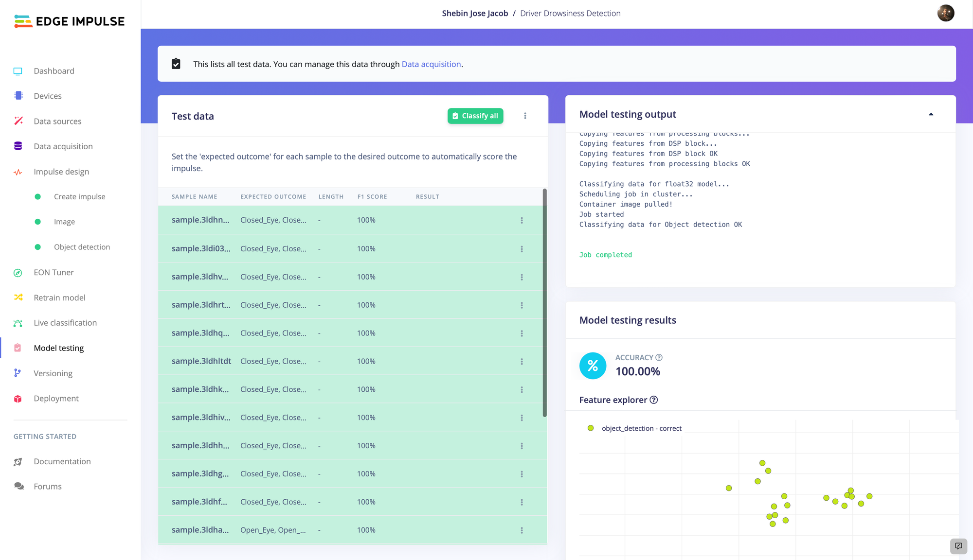Click the Versioning branch icon
Screen dimensions: 973x560
coord(18,373)
